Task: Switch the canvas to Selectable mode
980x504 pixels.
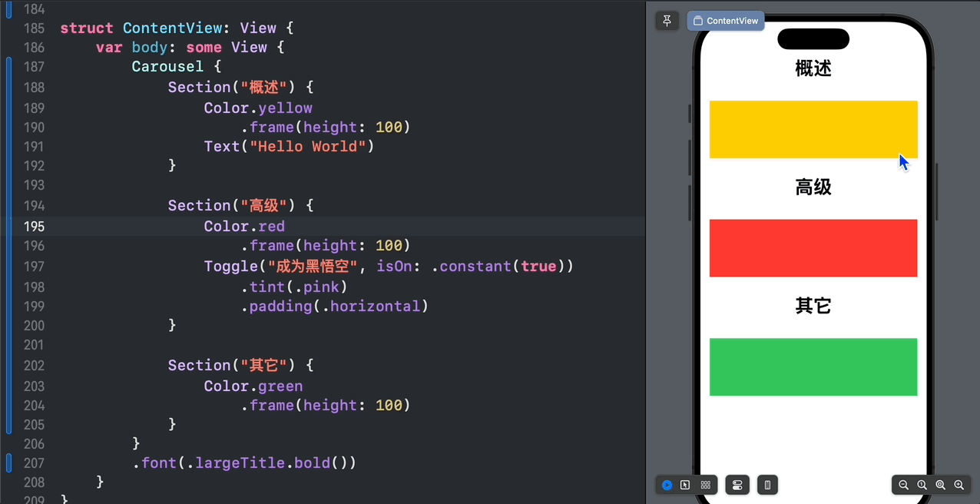Action: click(685, 485)
